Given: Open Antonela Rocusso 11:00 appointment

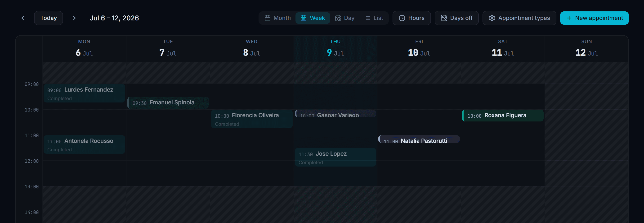Looking at the screenshot, I should 84,144.
